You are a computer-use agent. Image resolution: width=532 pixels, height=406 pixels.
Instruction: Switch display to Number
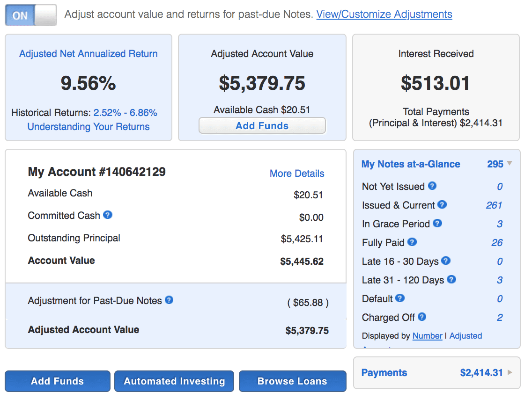coord(427,335)
